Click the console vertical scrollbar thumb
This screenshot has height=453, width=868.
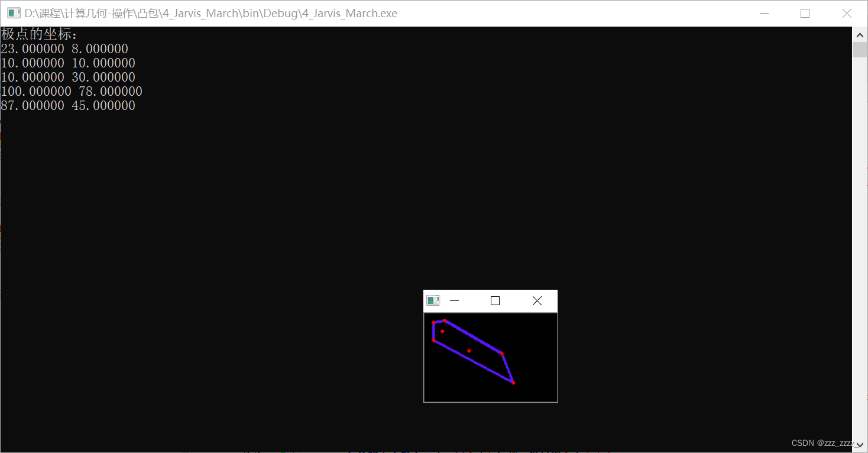(860, 50)
